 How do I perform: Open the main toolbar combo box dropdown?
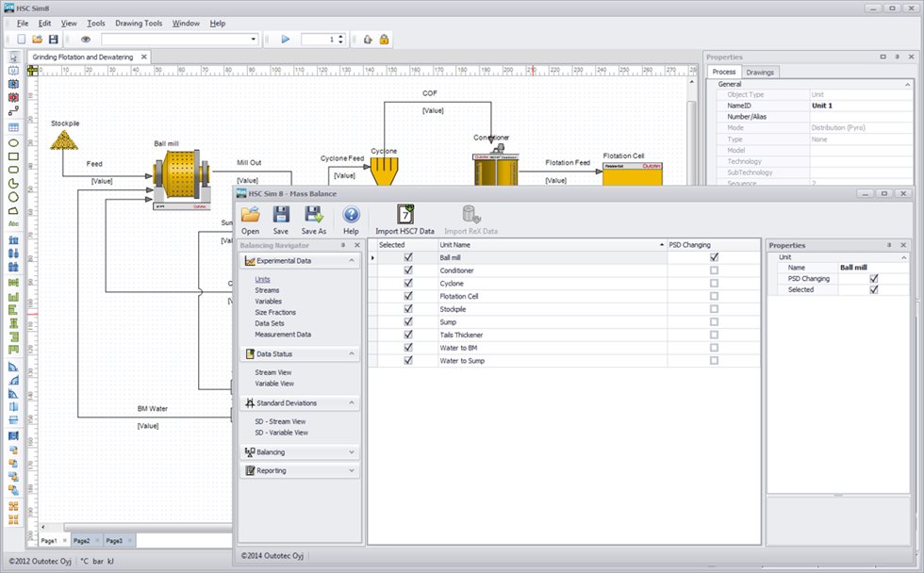point(253,40)
